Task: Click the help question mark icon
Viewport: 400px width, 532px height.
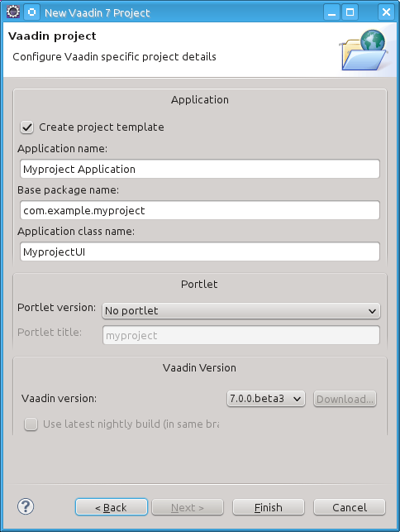Action: pos(26,507)
